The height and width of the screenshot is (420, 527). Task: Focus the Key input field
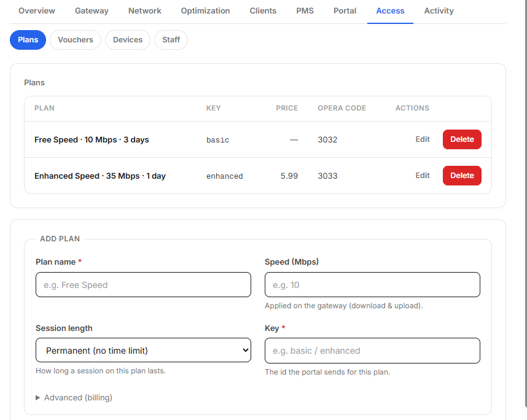tap(372, 351)
